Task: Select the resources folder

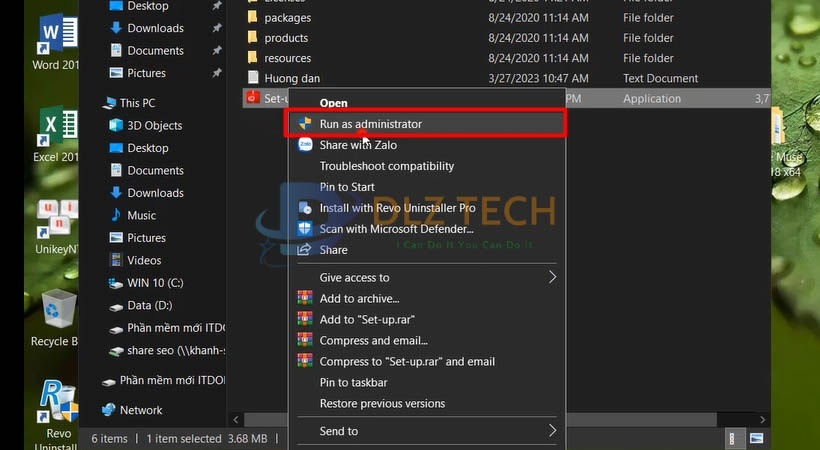Action: point(287,58)
